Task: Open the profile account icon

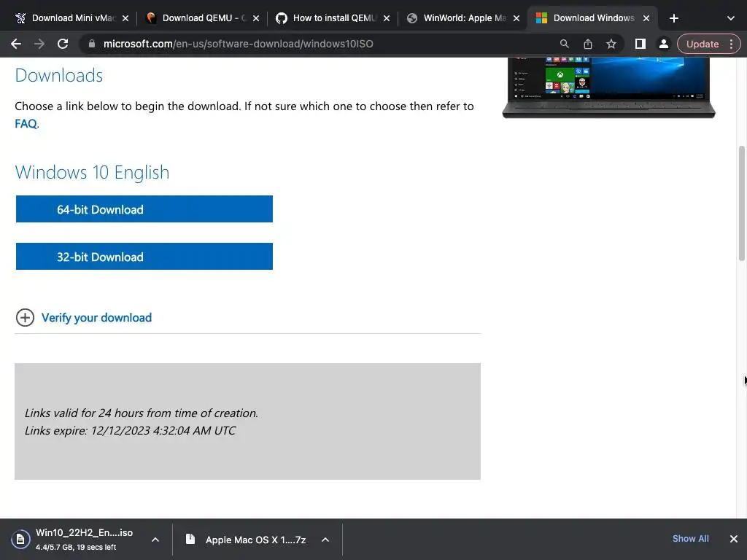Action: (x=664, y=44)
